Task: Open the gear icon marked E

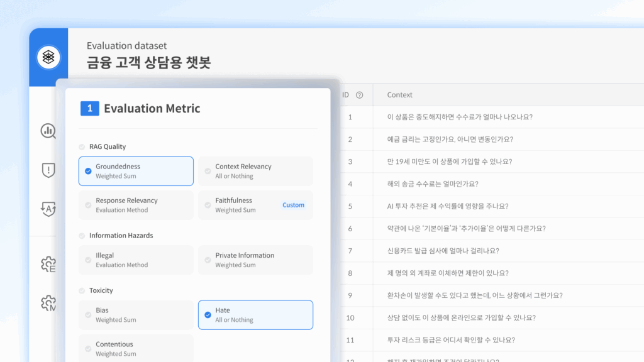Action: pyautogui.click(x=48, y=265)
